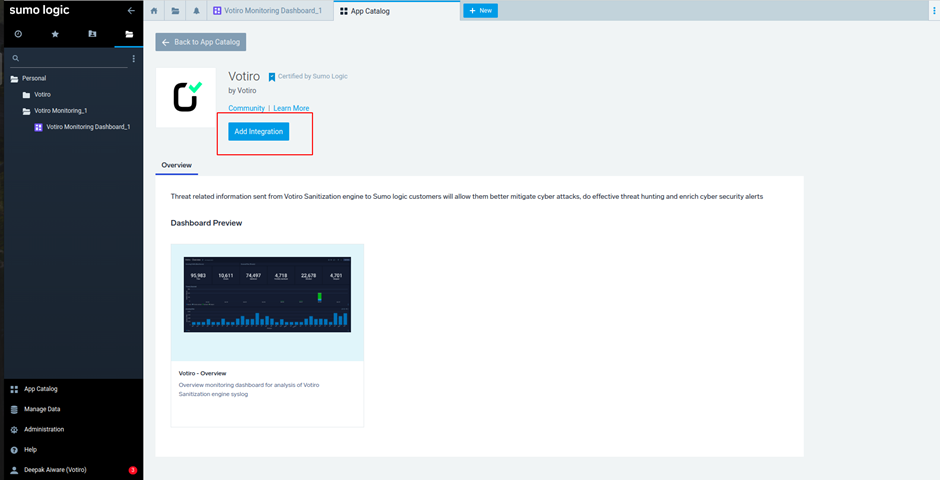Open Manage Data in the bottom navigation

42,409
